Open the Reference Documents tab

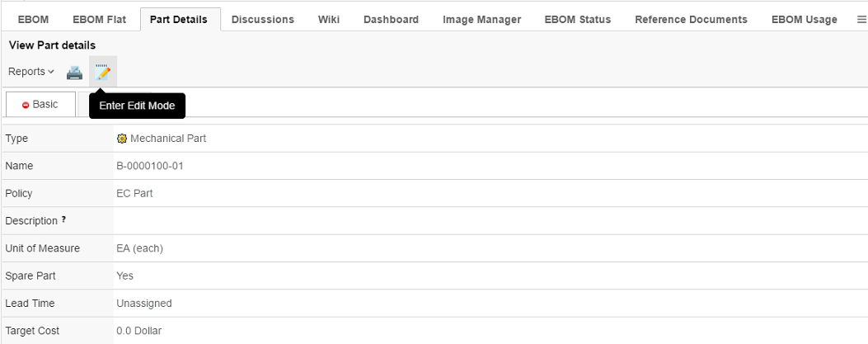pos(691,20)
